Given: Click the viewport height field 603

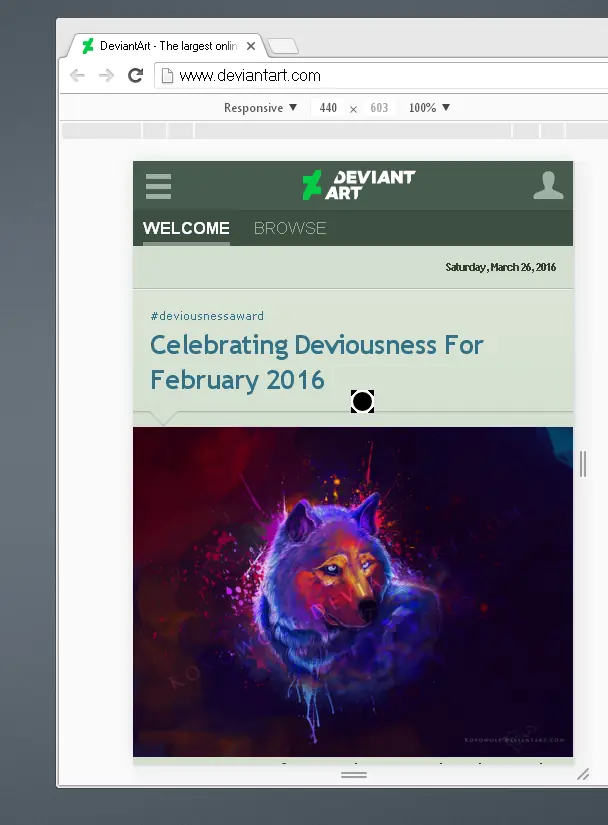Looking at the screenshot, I should 379,108.
